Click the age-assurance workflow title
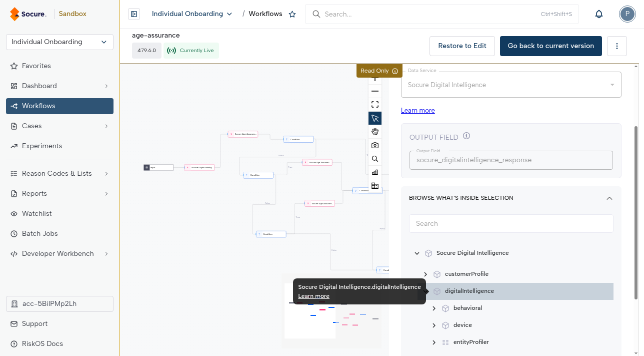The width and height of the screenshot is (644, 356). [155, 36]
